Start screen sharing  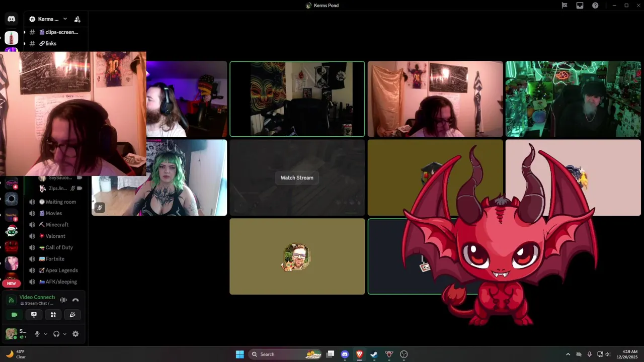(x=34, y=315)
